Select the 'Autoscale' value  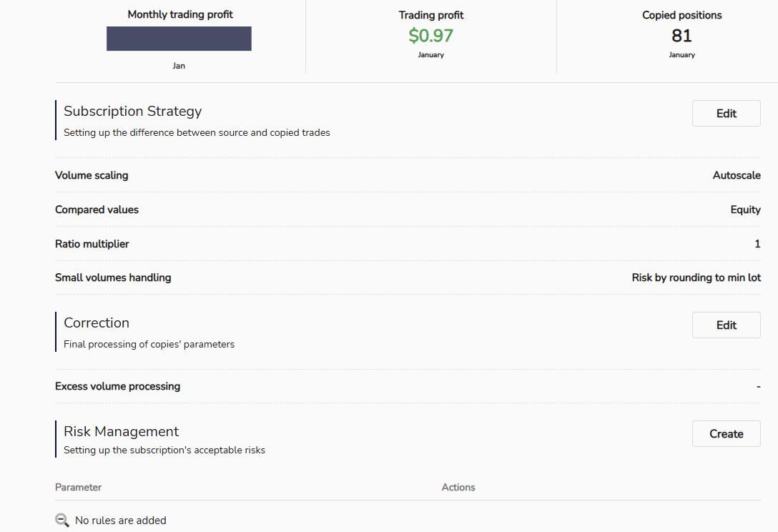click(x=737, y=175)
